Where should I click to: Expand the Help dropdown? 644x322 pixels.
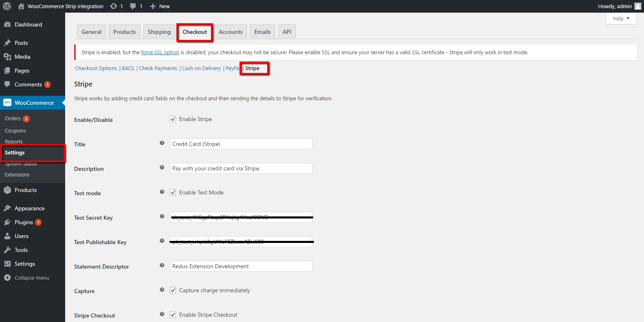click(x=621, y=18)
